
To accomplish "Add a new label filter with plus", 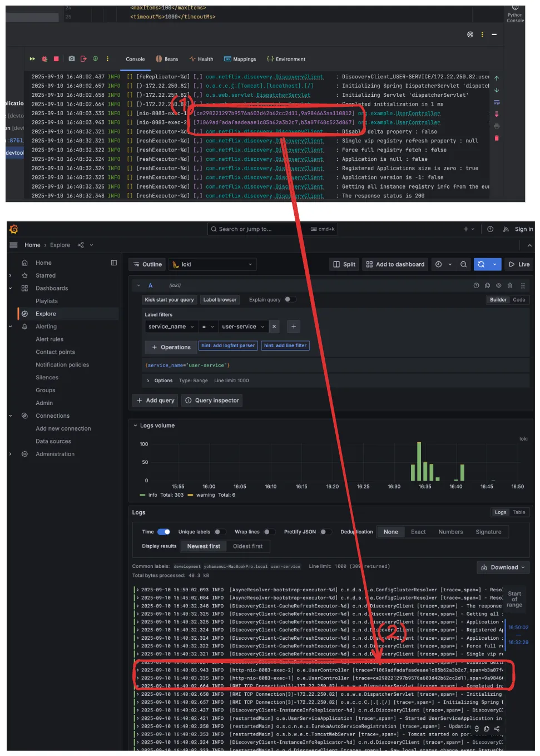I will click(294, 327).
